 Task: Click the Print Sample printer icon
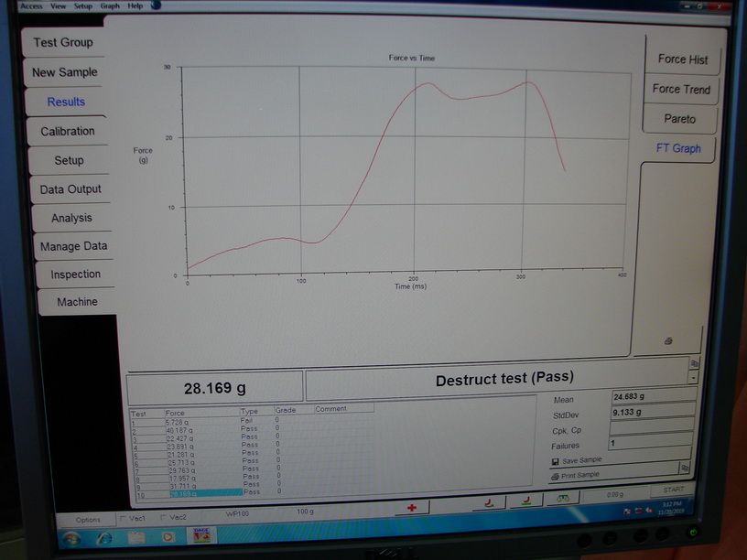(556, 476)
